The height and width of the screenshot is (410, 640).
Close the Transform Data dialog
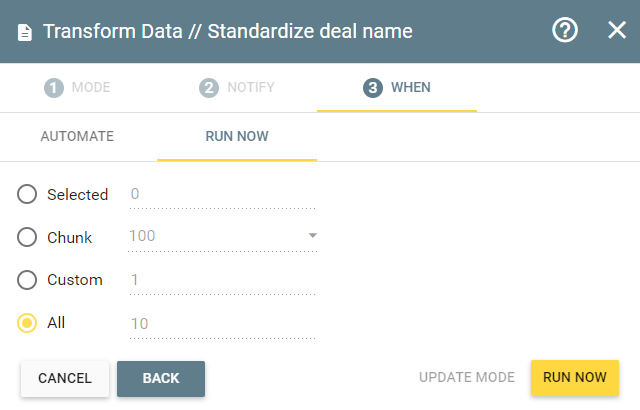(x=617, y=30)
